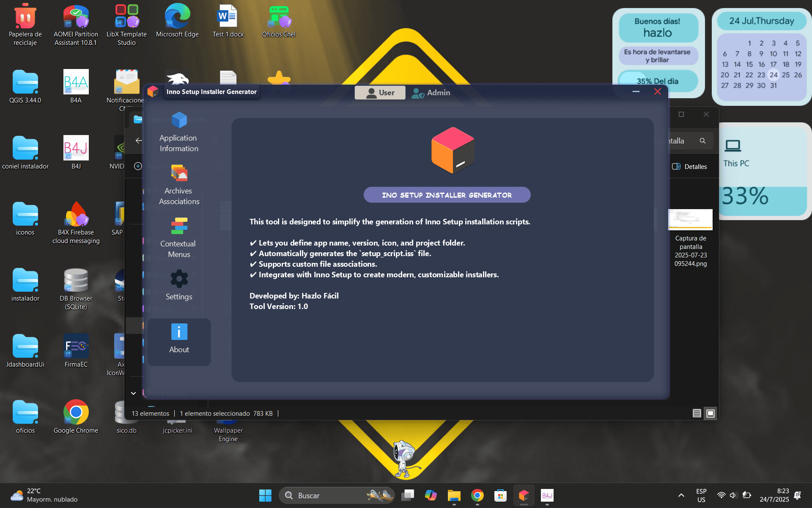Open Application Information section in sidebar
Screen dimensions: 812x508
tap(179, 132)
